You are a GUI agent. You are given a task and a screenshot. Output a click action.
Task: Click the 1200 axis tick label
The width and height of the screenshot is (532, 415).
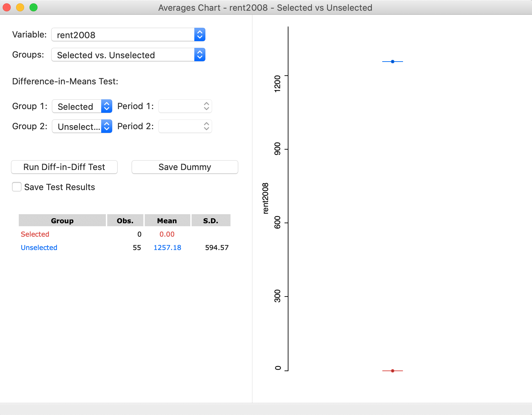[x=277, y=84]
